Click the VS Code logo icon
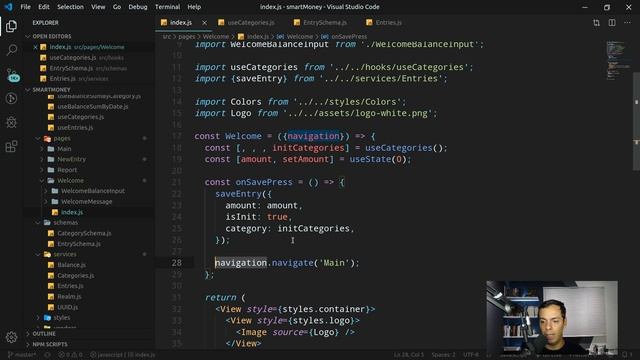The width and height of the screenshot is (640, 360). [x=8, y=7]
